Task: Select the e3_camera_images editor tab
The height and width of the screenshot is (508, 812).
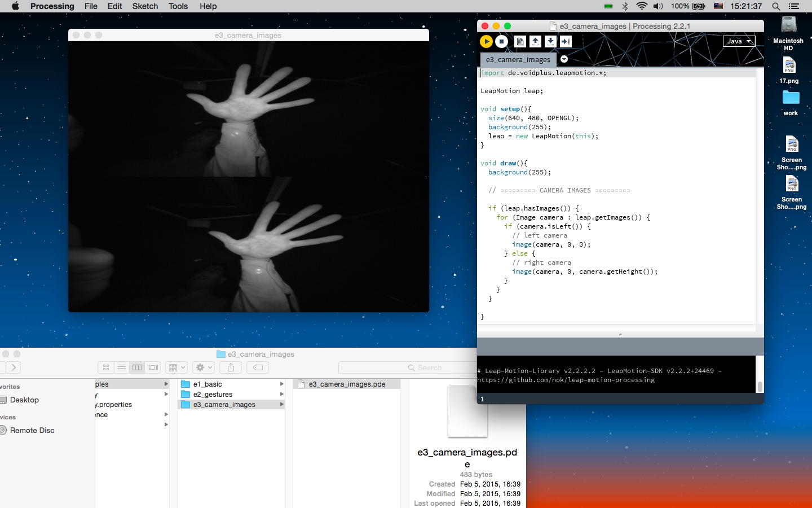Action: [x=518, y=59]
